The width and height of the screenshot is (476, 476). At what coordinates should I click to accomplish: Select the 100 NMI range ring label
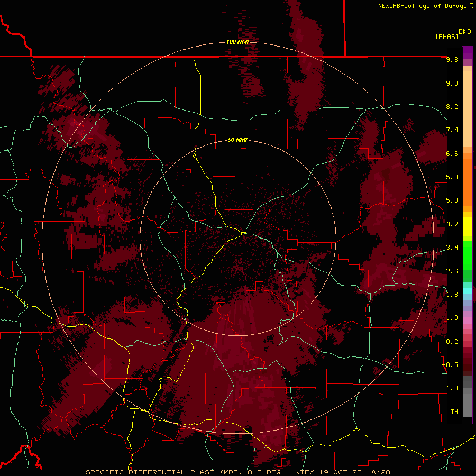pyautogui.click(x=237, y=42)
